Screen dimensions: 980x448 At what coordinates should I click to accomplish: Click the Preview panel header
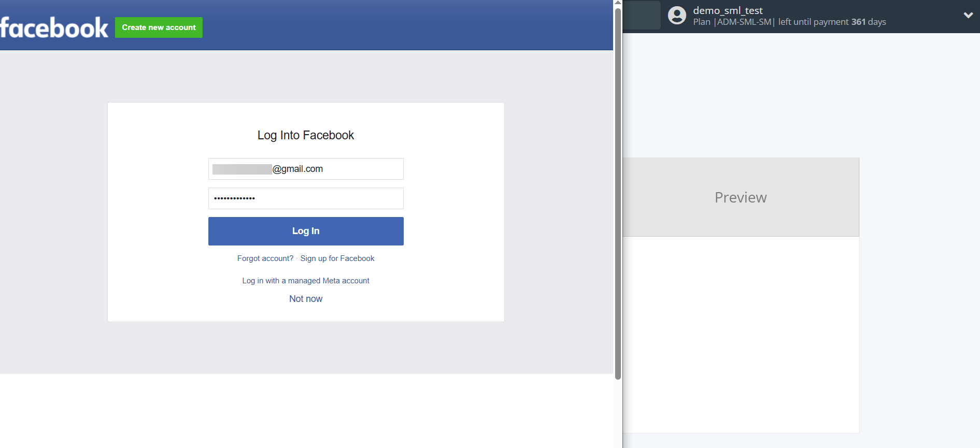tap(741, 197)
